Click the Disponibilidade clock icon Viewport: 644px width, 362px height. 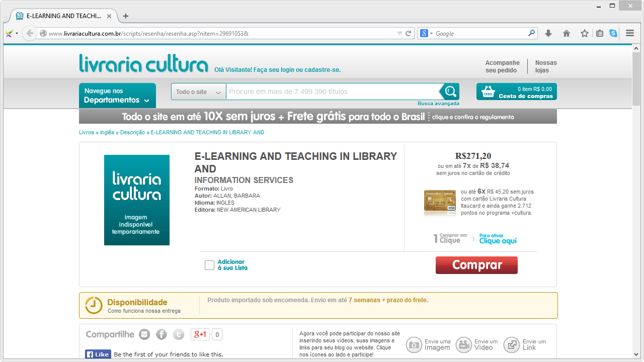(x=94, y=305)
